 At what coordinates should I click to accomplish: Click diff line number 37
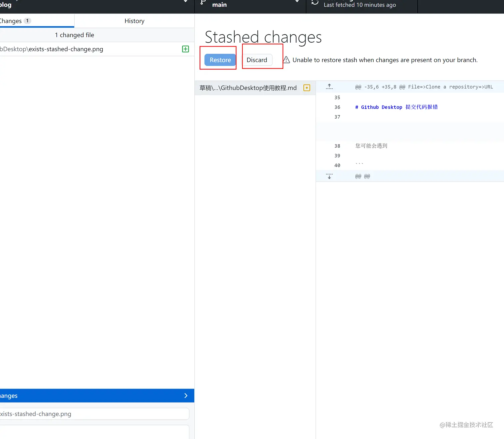click(337, 117)
